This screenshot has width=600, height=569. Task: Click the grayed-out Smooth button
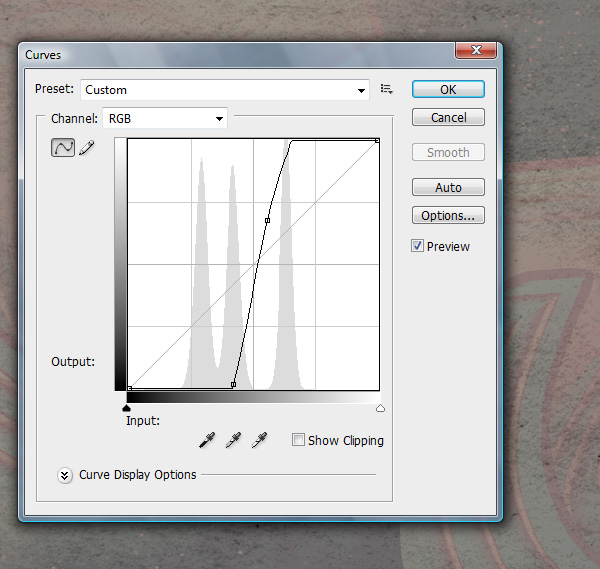[448, 152]
